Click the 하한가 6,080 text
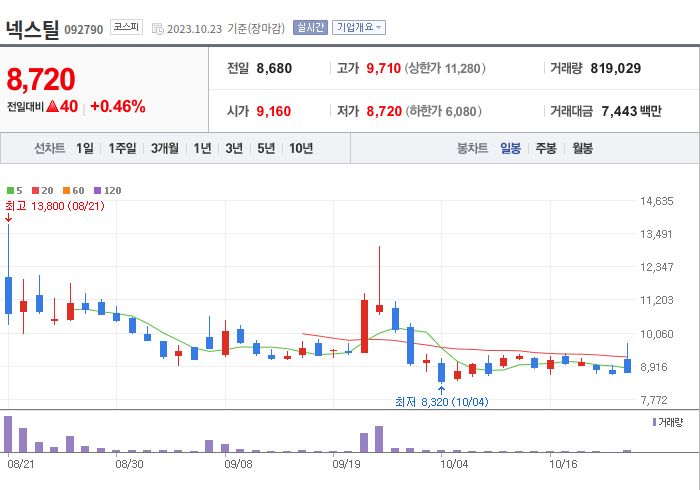 point(444,111)
